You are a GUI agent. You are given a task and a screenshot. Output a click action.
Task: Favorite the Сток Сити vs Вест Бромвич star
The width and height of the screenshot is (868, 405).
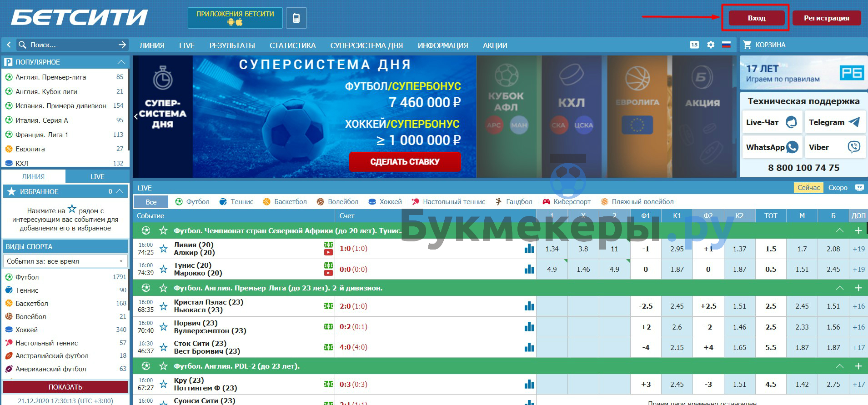tap(163, 347)
